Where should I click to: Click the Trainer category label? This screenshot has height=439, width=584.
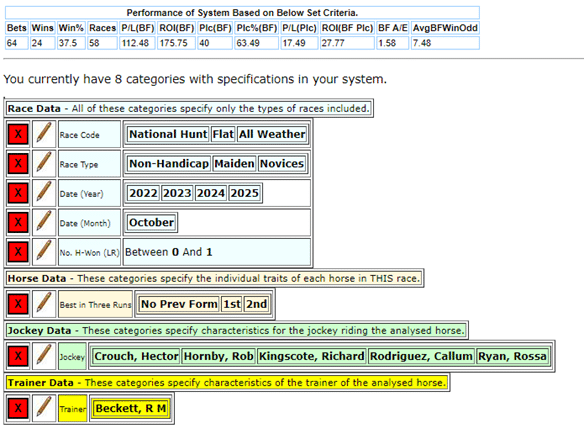coord(73,409)
